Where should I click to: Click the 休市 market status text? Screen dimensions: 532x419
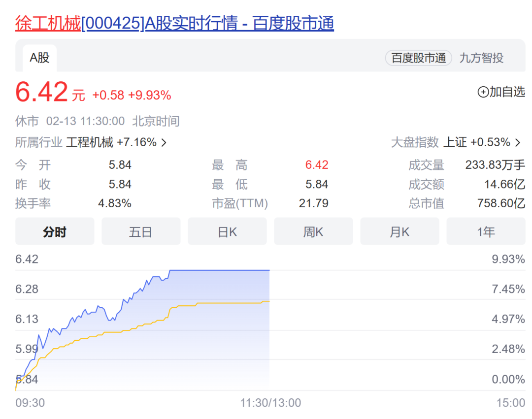point(27,121)
